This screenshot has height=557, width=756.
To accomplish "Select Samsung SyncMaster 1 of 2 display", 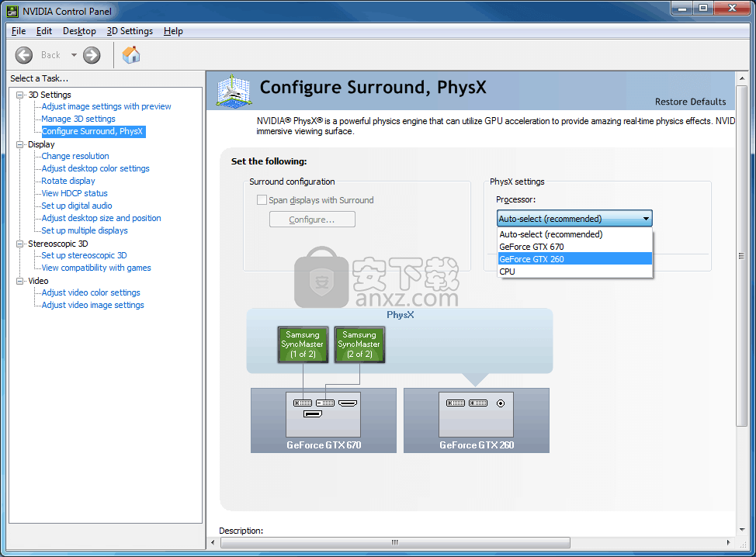I will (303, 344).
